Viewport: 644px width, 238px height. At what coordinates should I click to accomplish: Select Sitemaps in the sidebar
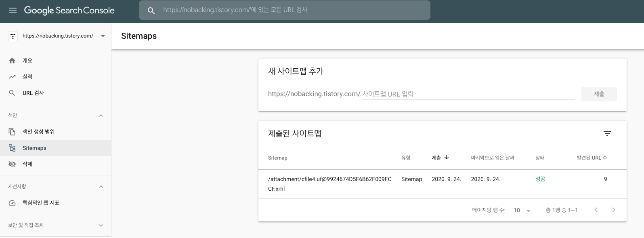point(55,148)
